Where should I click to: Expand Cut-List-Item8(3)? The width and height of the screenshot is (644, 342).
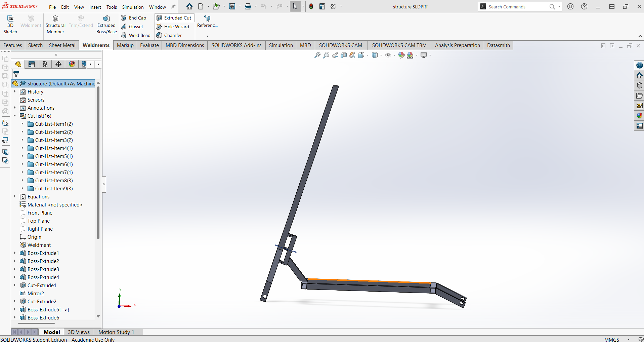[x=23, y=181]
